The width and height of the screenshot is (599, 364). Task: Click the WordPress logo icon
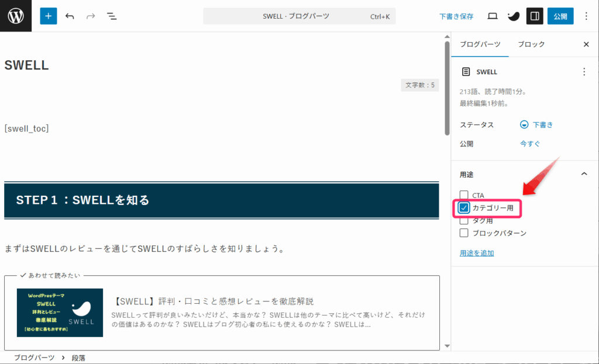tap(16, 16)
